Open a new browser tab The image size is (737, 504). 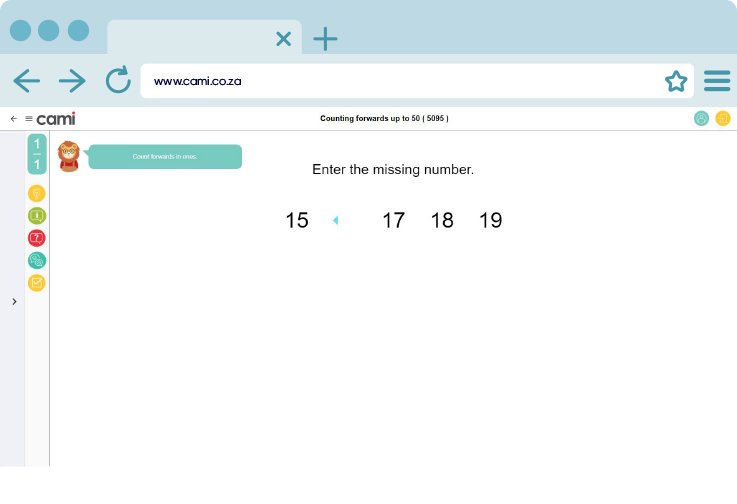coord(325,39)
